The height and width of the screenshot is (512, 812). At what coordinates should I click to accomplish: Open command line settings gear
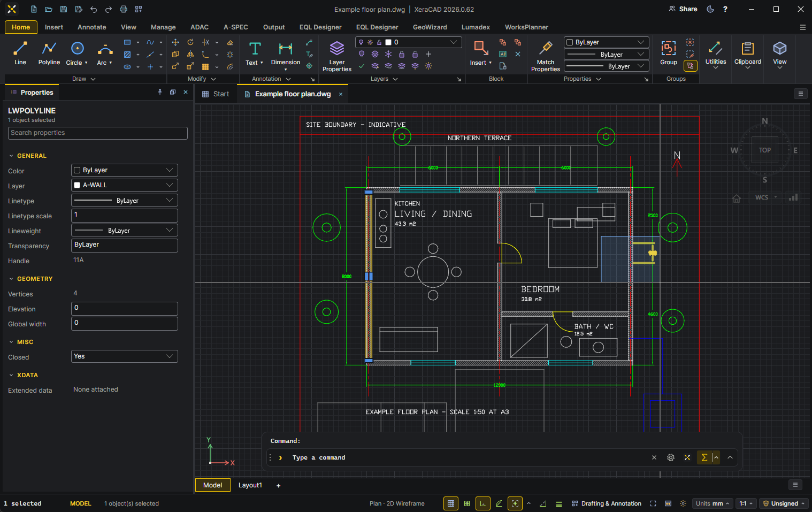[x=671, y=457]
